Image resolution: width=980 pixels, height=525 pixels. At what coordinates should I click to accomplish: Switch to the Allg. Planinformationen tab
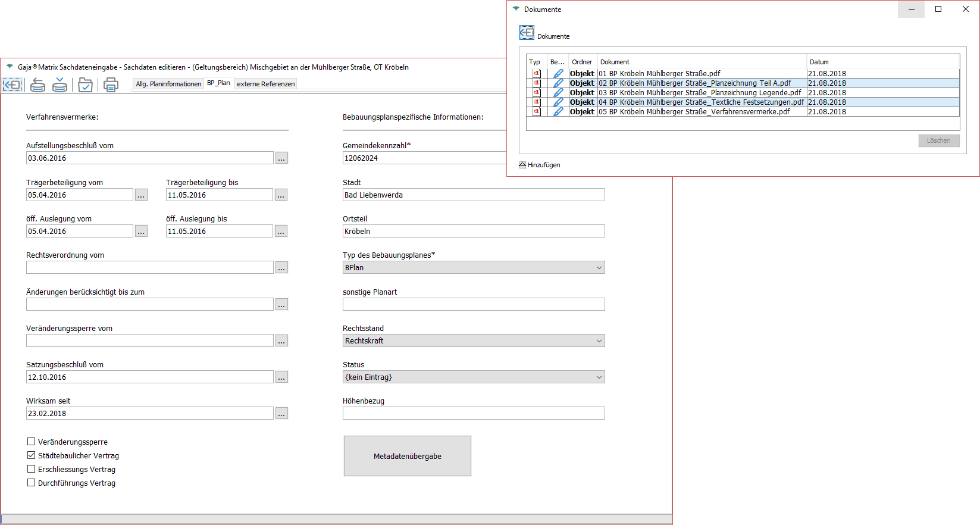click(168, 84)
